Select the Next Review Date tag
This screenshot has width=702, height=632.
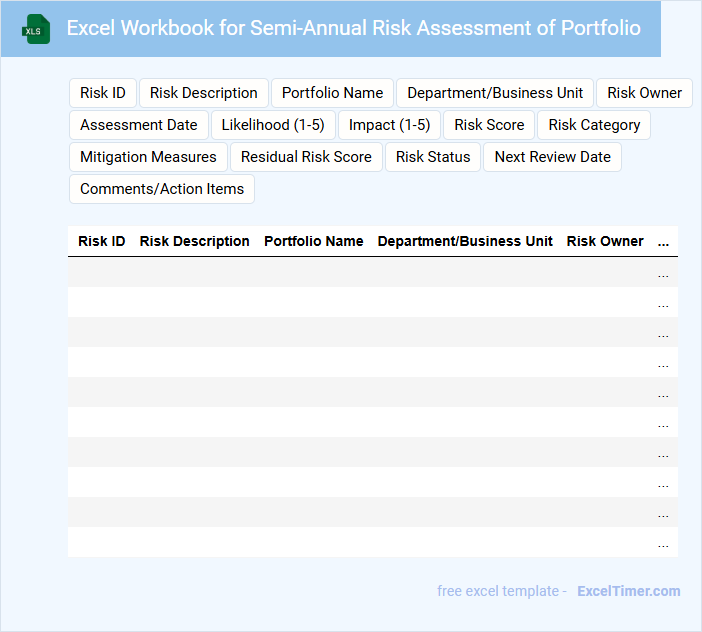[552, 157]
